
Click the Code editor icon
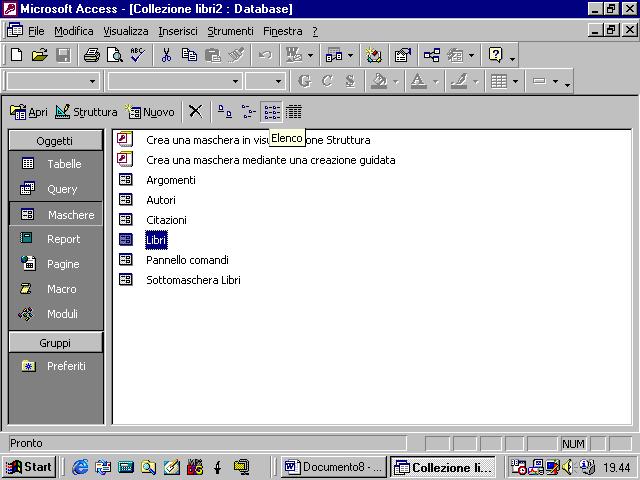tap(373, 55)
